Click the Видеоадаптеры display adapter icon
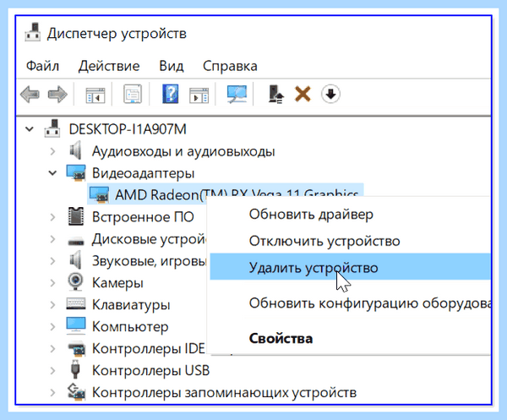The height and width of the screenshot is (420, 507). pos(76,172)
